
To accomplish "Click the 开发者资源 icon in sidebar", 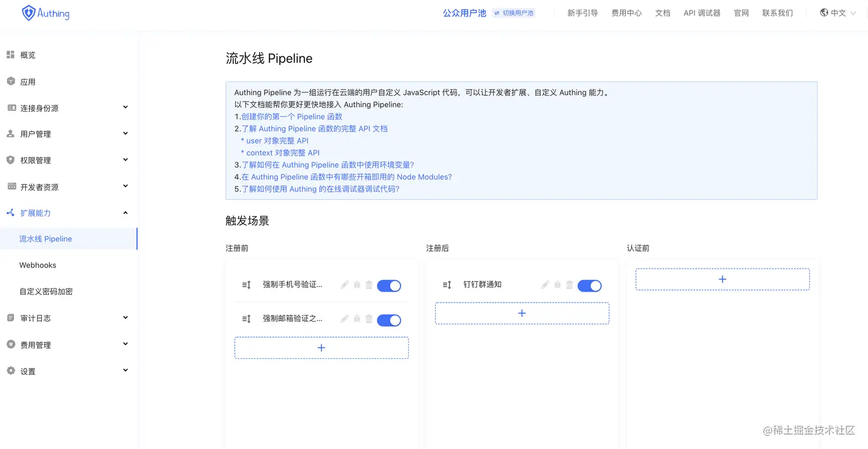I will click(10, 186).
